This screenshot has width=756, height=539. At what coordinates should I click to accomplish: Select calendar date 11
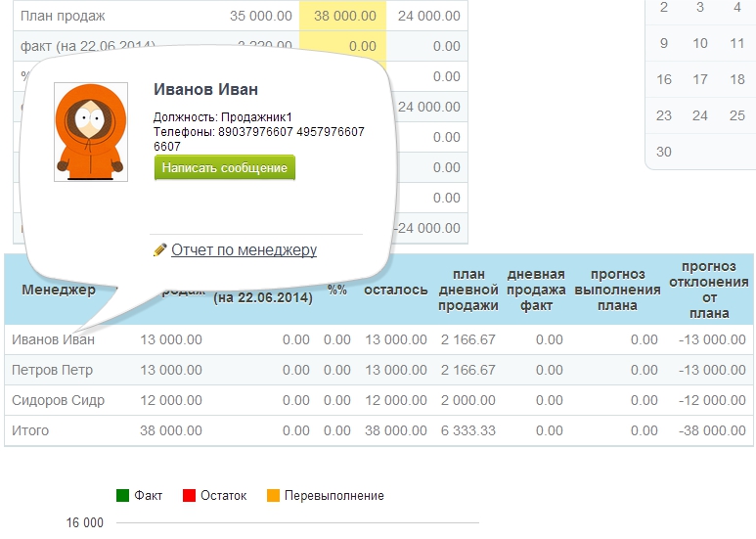737,43
